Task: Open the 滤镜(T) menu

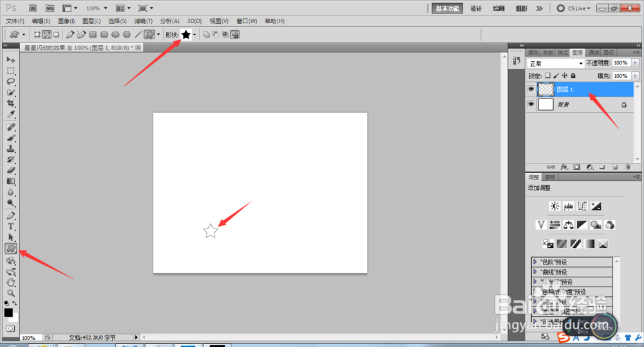Action: coord(143,21)
